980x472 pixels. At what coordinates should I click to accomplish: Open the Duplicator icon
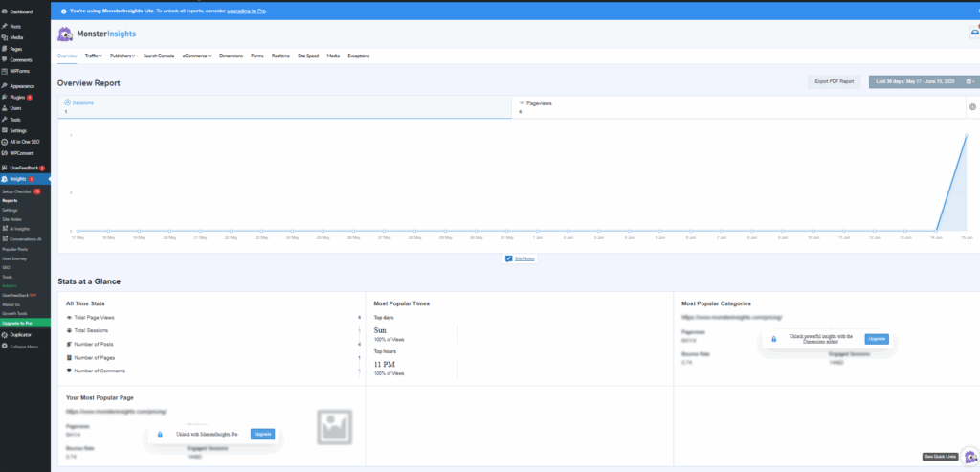point(5,334)
